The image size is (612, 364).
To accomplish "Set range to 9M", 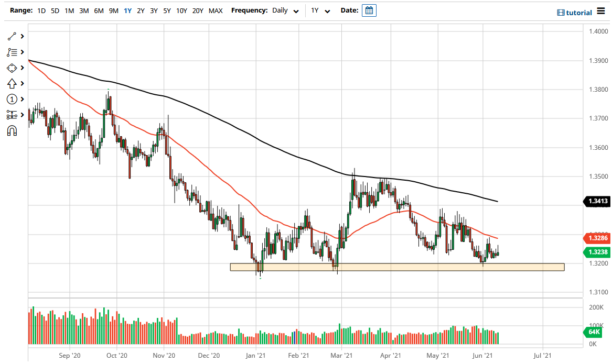I will point(114,11).
